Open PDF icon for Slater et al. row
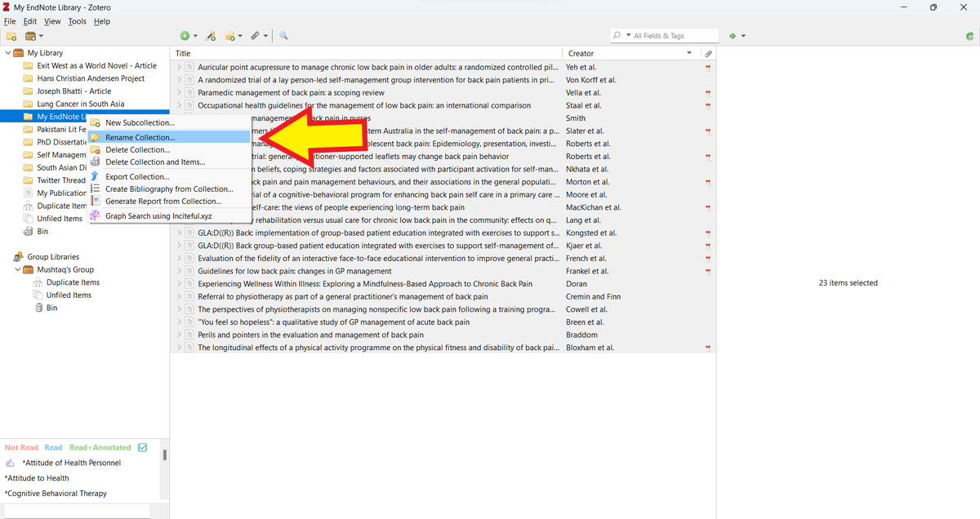Image resolution: width=980 pixels, height=519 pixels. [x=708, y=131]
